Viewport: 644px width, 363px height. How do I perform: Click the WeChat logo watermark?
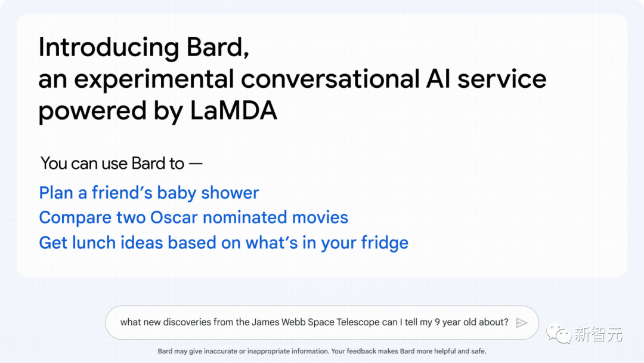[x=560, y=333]
